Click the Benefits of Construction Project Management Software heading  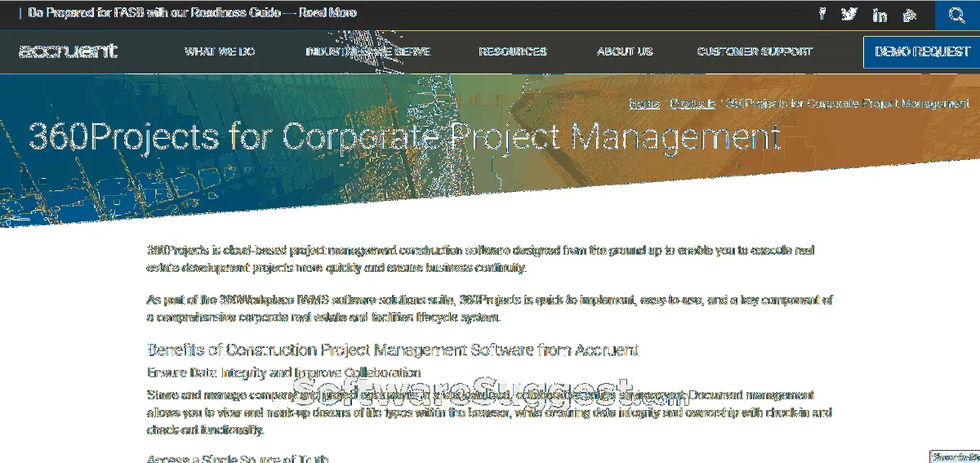392,350
